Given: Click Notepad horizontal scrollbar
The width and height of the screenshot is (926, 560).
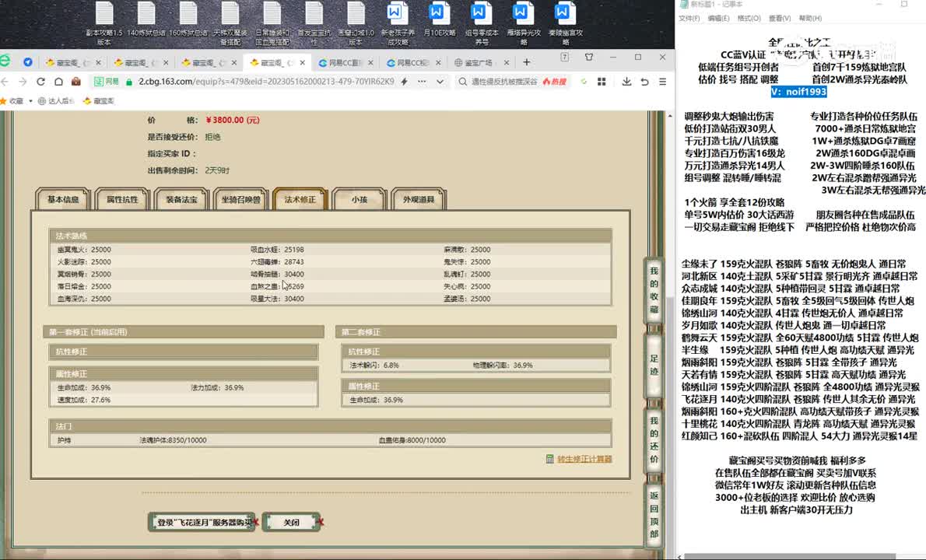Looking at the screenshot, I should [x=790, y=556].
